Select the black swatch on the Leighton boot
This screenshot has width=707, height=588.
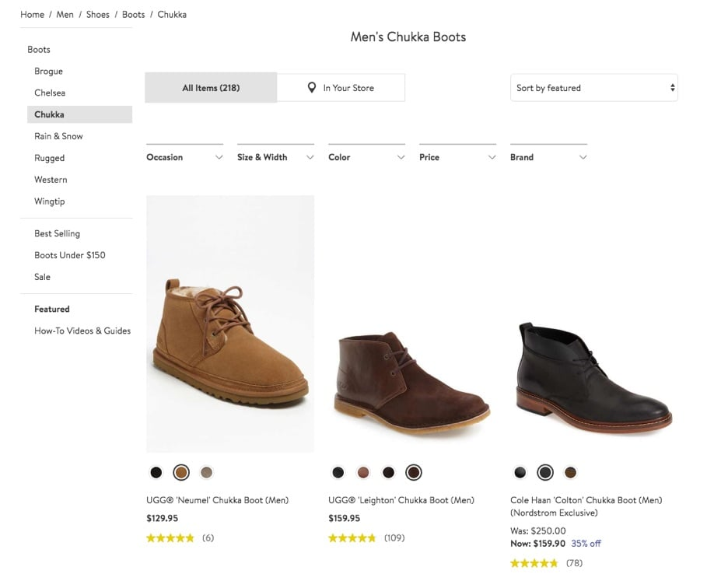(x=338, y=472)
